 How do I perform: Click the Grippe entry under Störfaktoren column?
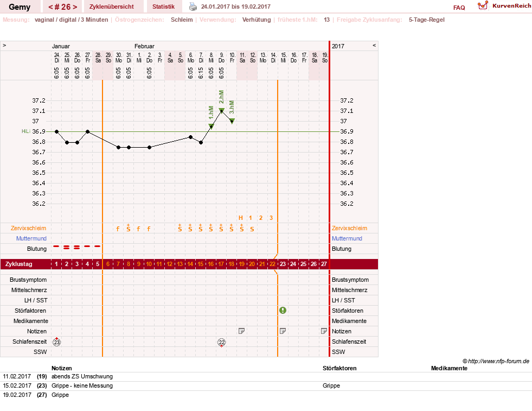331,385
